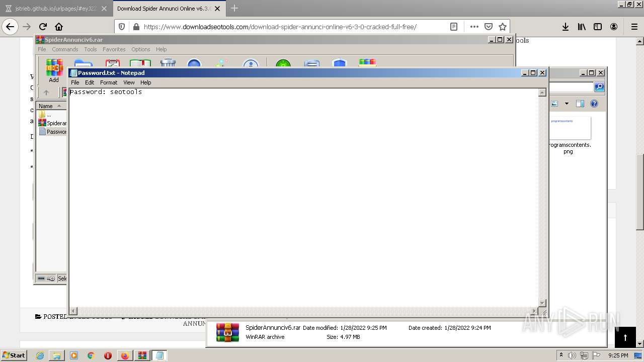Go to Firefox home page
The height and width of the screenshot is (362, 644).
(59, 27)
